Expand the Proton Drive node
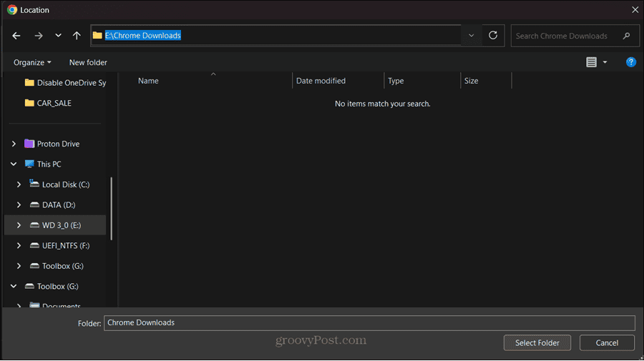 14,144
